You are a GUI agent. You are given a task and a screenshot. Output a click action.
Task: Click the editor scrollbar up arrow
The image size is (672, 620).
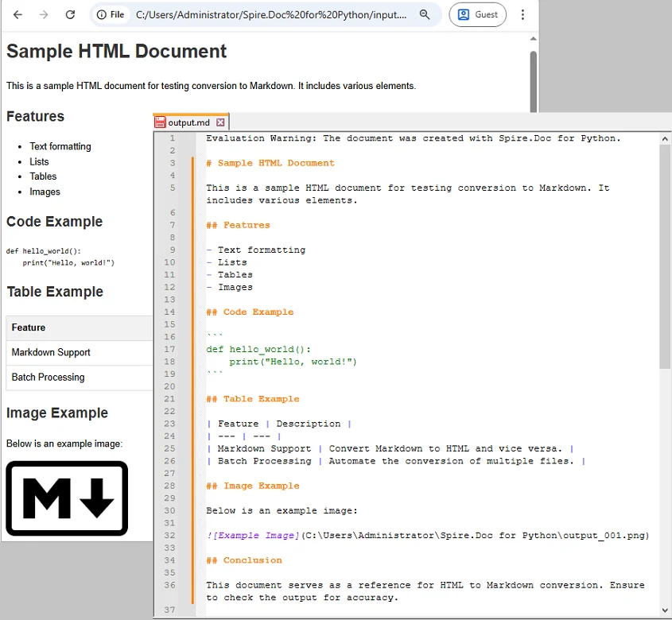point(665,138)
